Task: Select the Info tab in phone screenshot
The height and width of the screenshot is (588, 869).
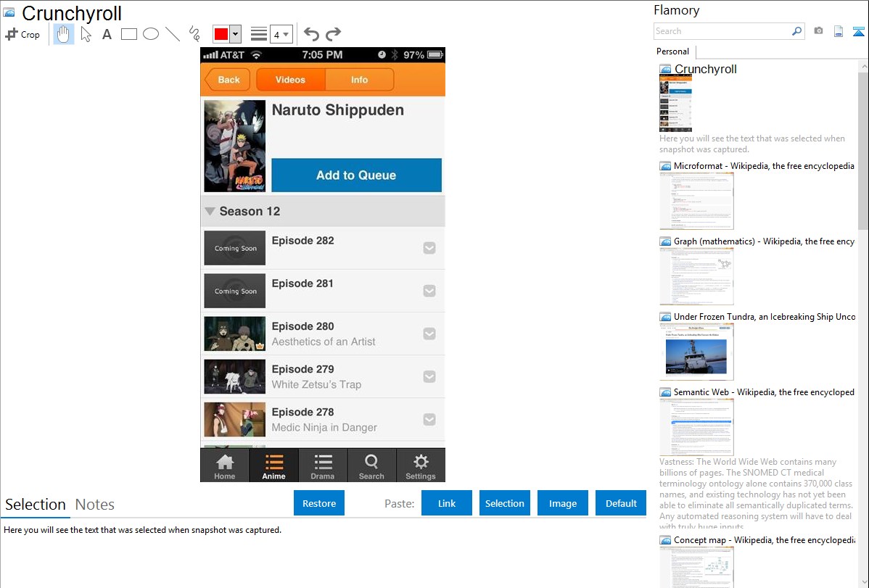Action: (359, 80)
